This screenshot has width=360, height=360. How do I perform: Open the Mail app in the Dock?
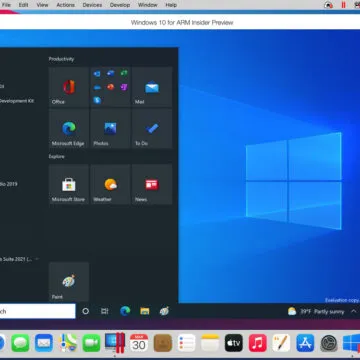coord(44,343)
